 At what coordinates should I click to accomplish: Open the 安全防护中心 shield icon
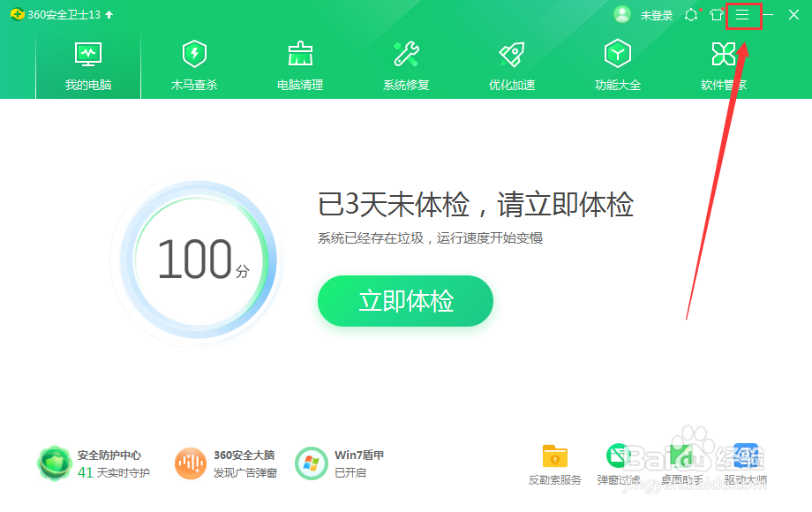point(55,463)
